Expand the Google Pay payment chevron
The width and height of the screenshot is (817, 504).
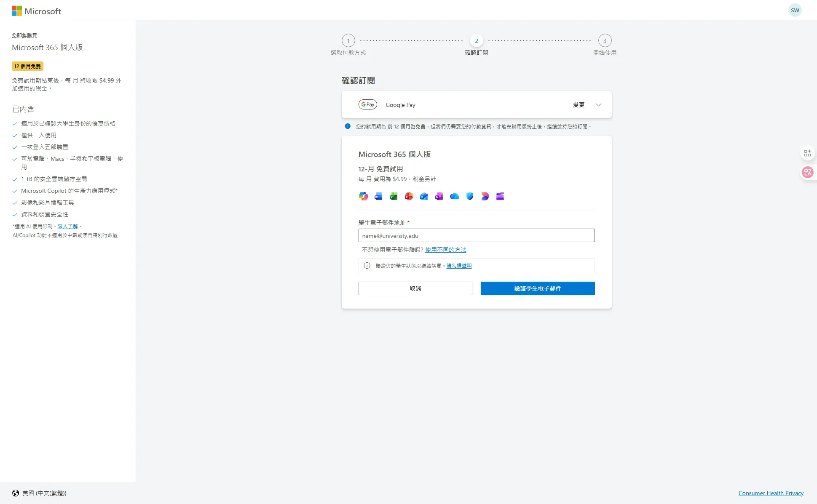598,105
